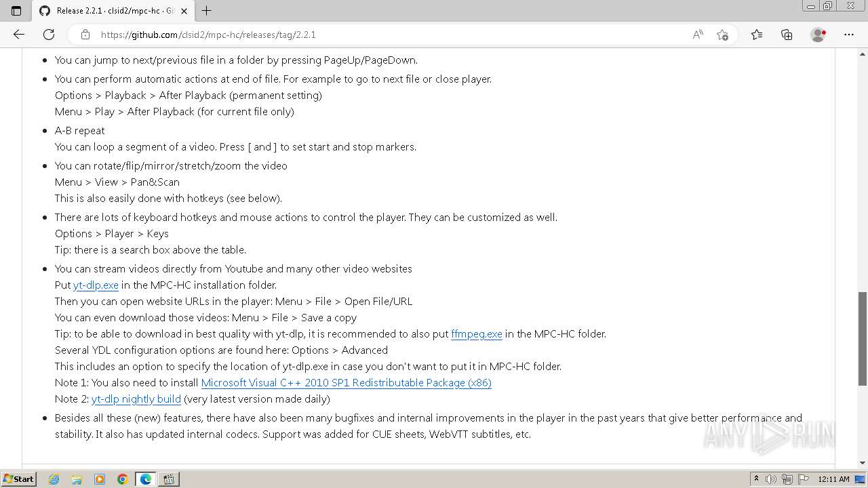This screenshot has width=868, height=488.
Task: Open File Explorer folder icon in taskbar
Action: point(77,479)
